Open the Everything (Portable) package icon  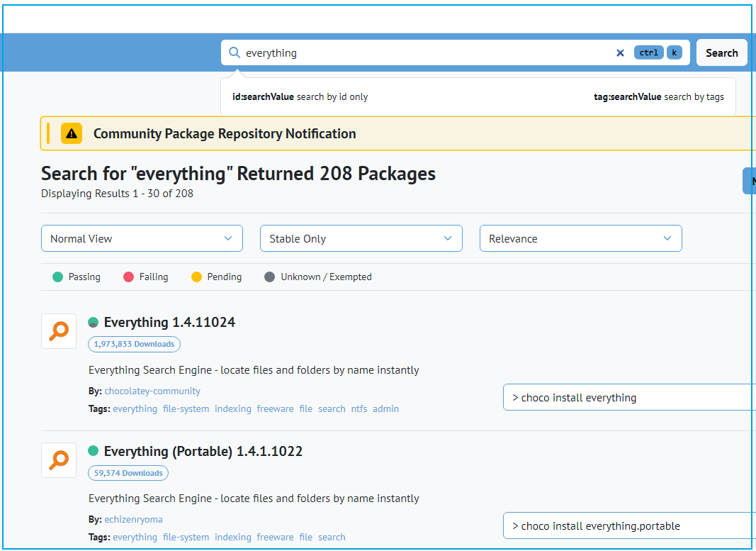click(59, 460)
